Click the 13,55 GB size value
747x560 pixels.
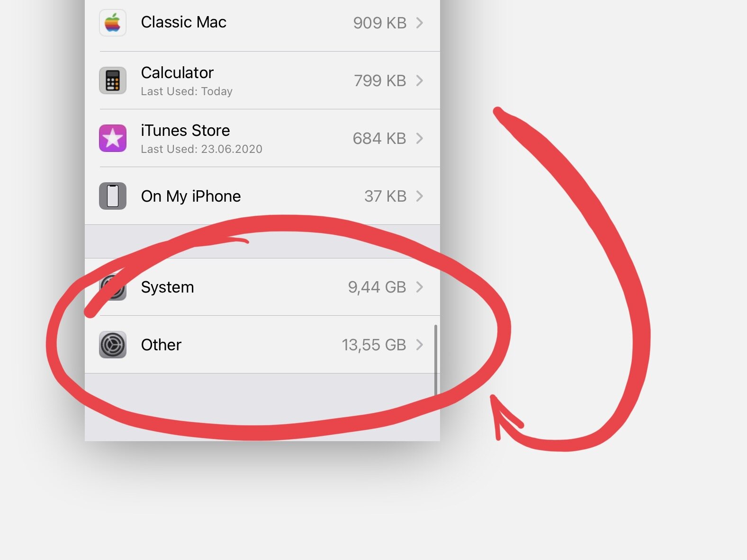coord(374,345)
